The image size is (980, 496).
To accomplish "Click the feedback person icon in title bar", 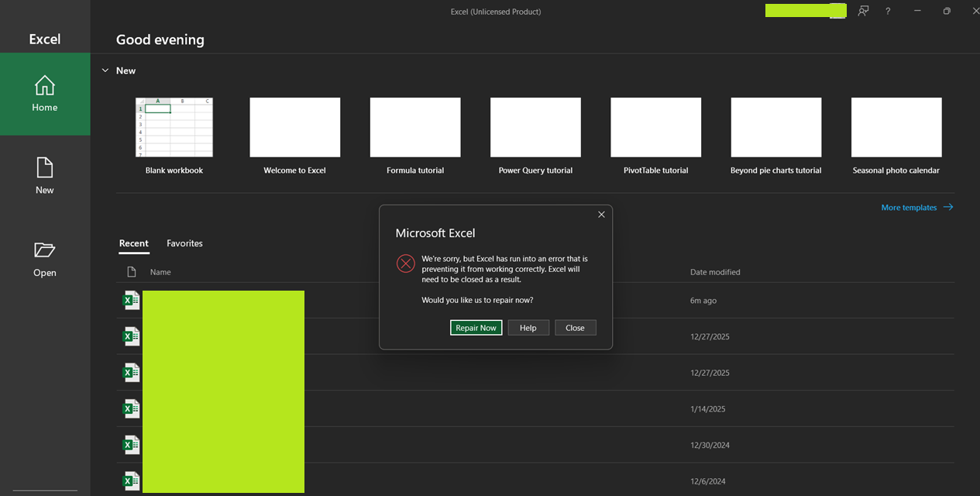I will click(863, 11).
